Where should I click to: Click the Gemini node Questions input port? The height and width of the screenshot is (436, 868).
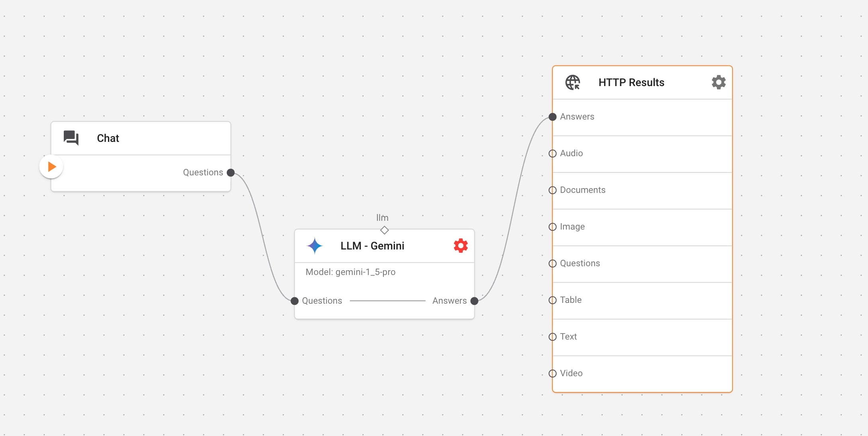pyautogui.click(x=295, y=301)
